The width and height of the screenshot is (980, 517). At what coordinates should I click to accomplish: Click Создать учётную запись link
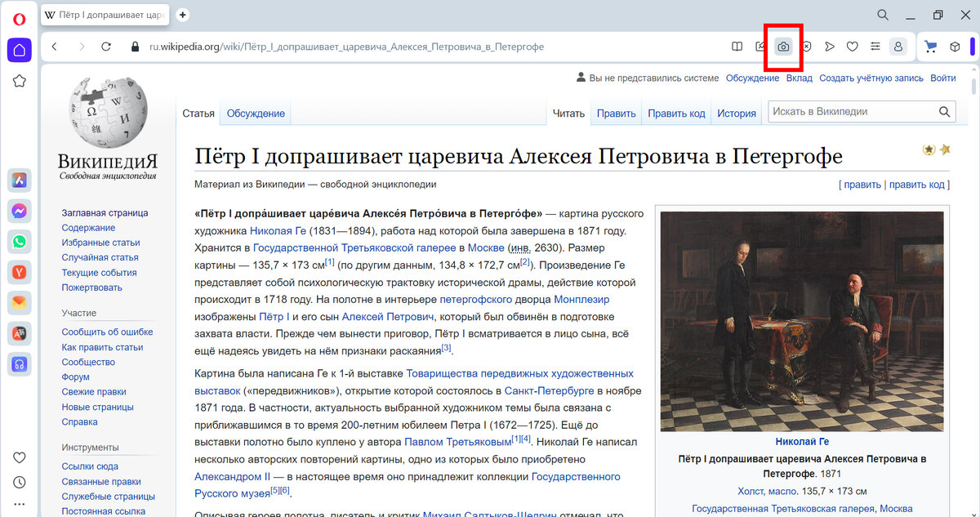(x=871, y=78)
